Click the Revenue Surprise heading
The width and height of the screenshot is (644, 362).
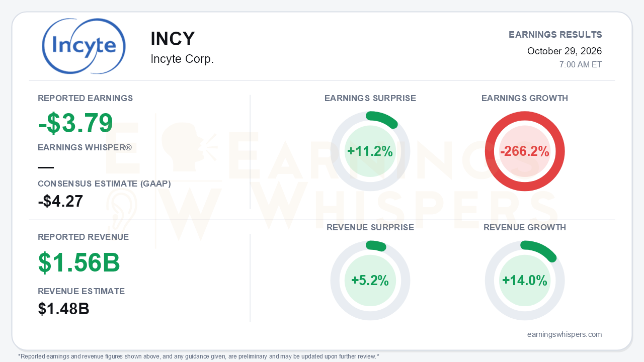point(370,227)
